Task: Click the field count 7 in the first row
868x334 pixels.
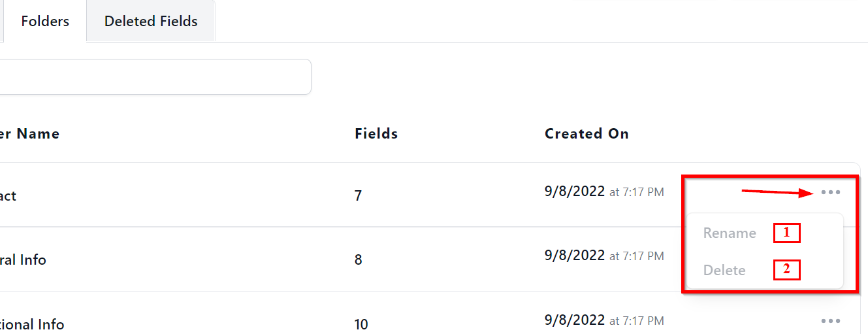Action: [358, 195]
